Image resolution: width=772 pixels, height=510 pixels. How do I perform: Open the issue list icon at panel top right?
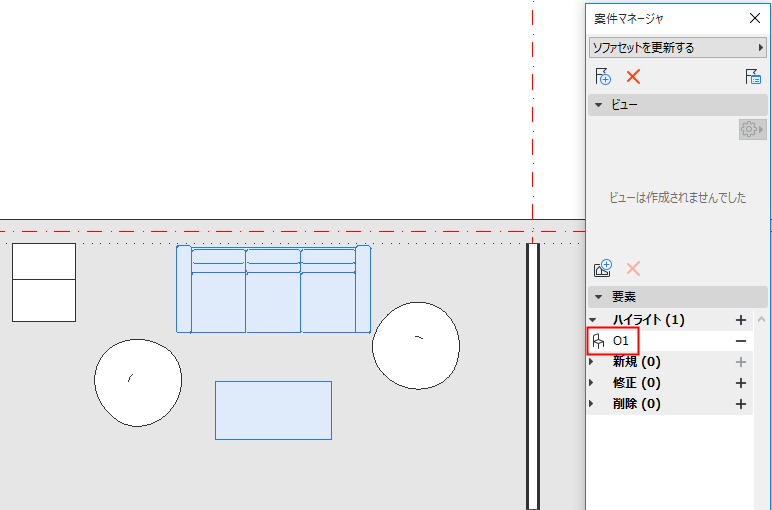click(753, 77)
